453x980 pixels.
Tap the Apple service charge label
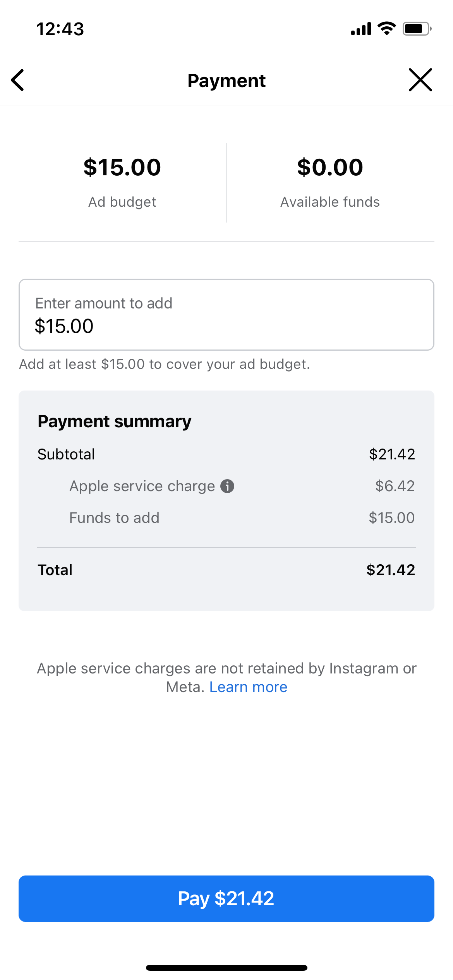point(142,486)
